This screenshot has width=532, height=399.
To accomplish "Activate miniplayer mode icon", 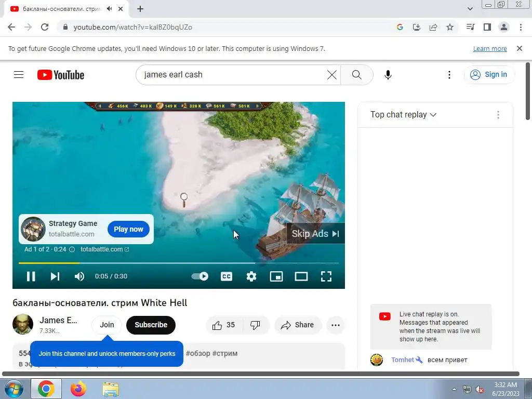I will point(276,276).
